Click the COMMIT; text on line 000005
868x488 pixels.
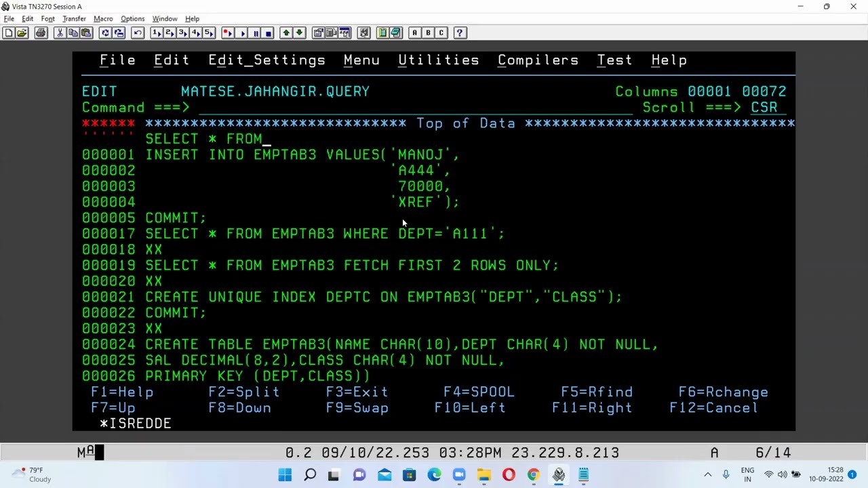tap(176, 218)
